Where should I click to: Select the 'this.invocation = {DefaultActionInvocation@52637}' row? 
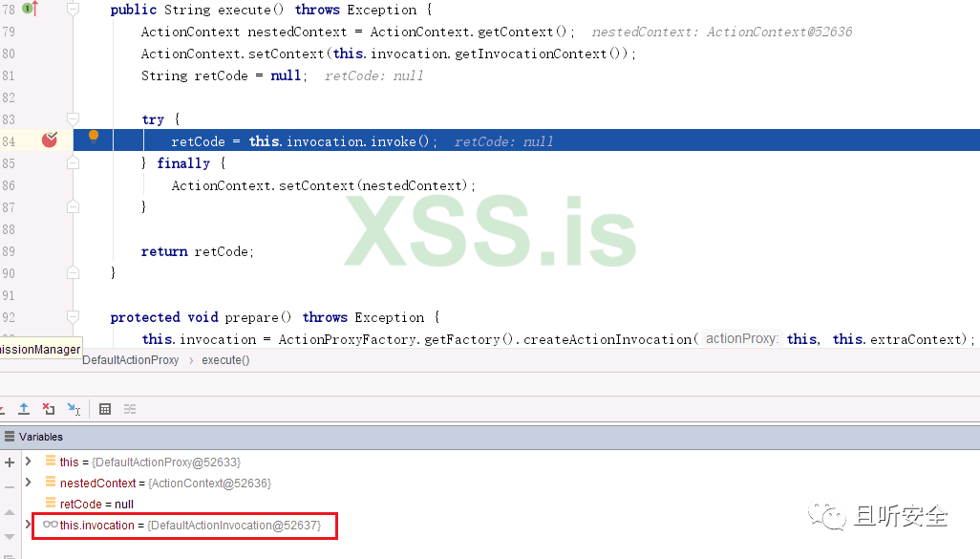tap(190, 526)
